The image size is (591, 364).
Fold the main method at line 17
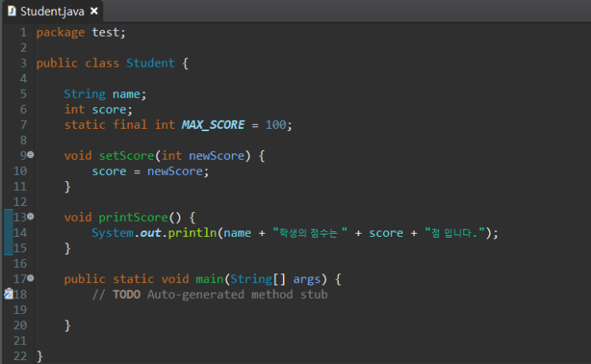(x=31, y=279)
